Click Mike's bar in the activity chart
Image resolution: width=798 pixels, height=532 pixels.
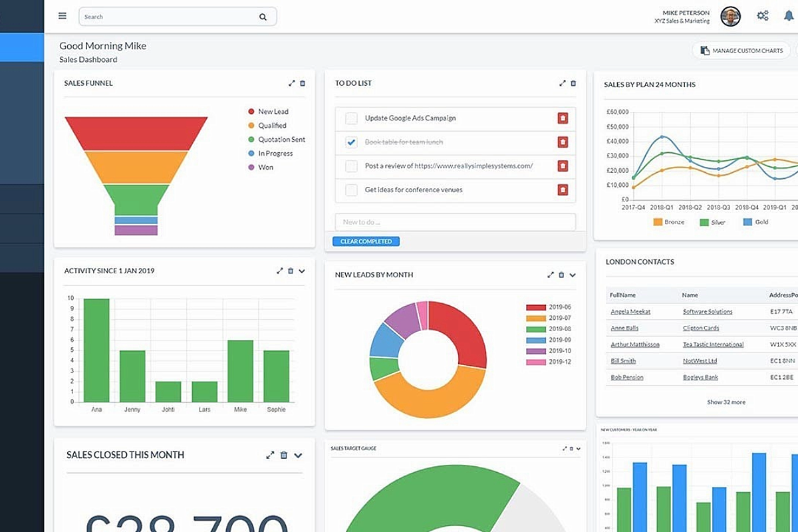[x=241, y=371]
